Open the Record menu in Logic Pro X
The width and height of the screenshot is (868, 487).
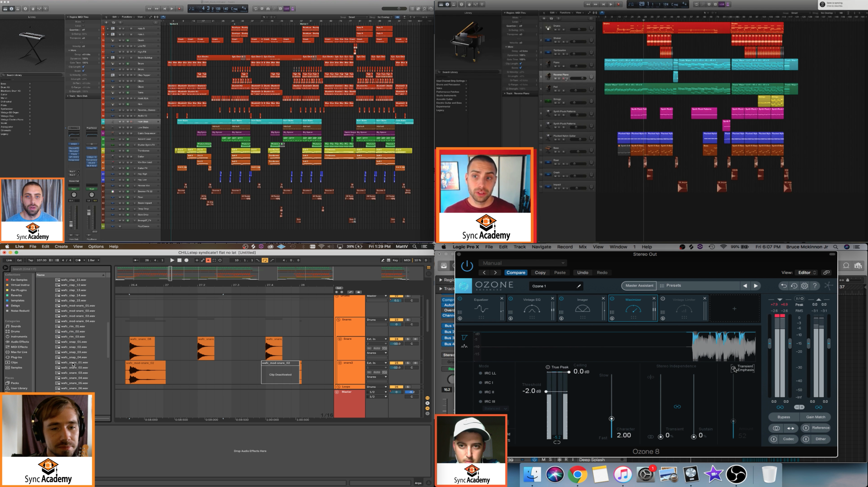[565, 247]
